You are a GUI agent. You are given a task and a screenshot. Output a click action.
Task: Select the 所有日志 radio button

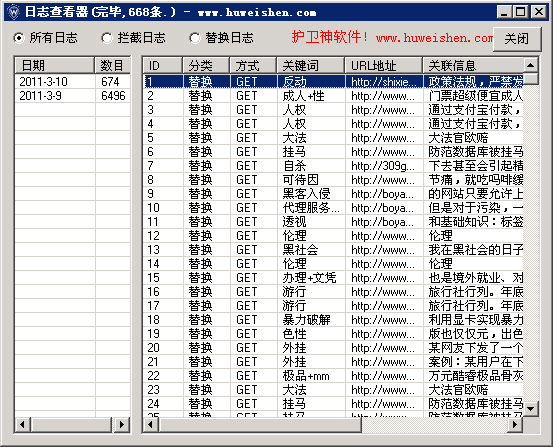tap(19, 38)
